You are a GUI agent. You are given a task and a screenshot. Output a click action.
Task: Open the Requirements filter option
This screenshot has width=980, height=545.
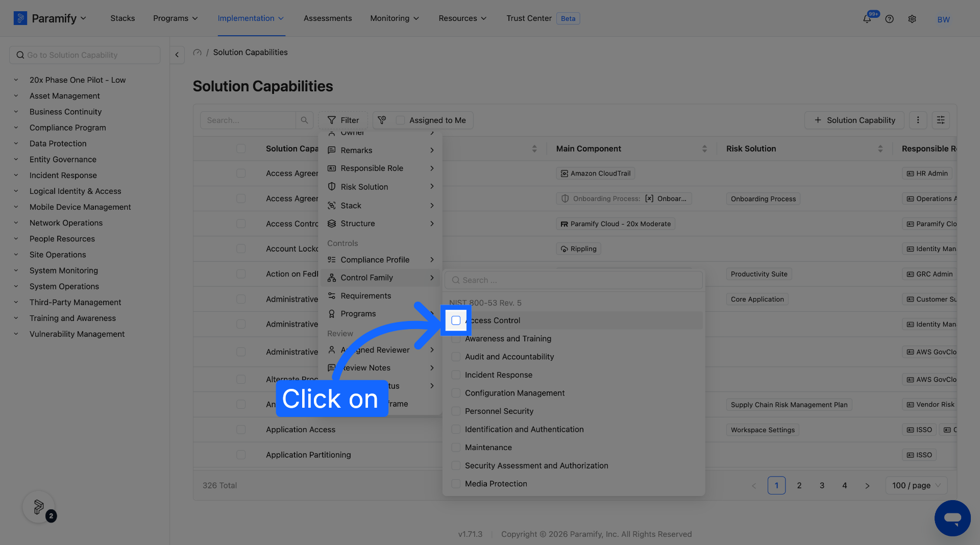coord(380,296)
